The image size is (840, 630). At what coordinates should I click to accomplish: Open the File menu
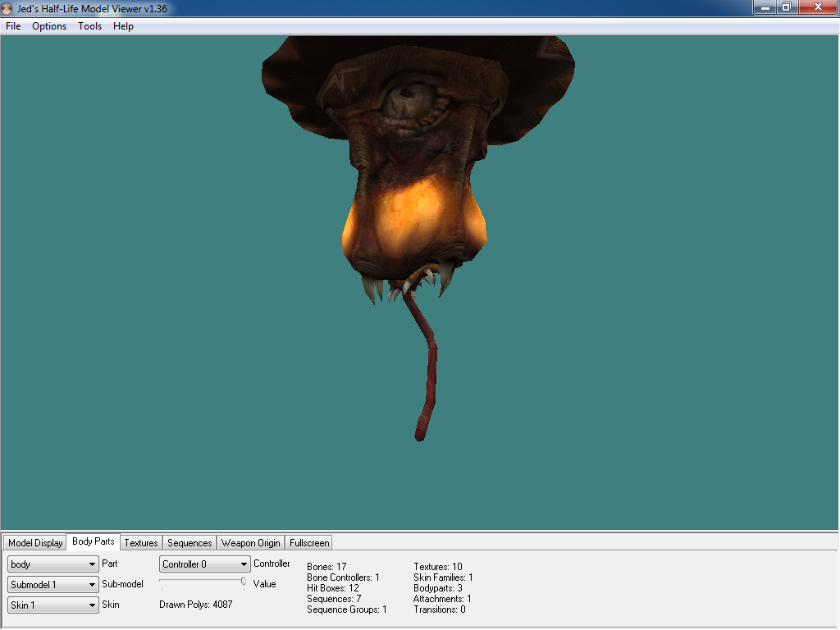(13, 26)
